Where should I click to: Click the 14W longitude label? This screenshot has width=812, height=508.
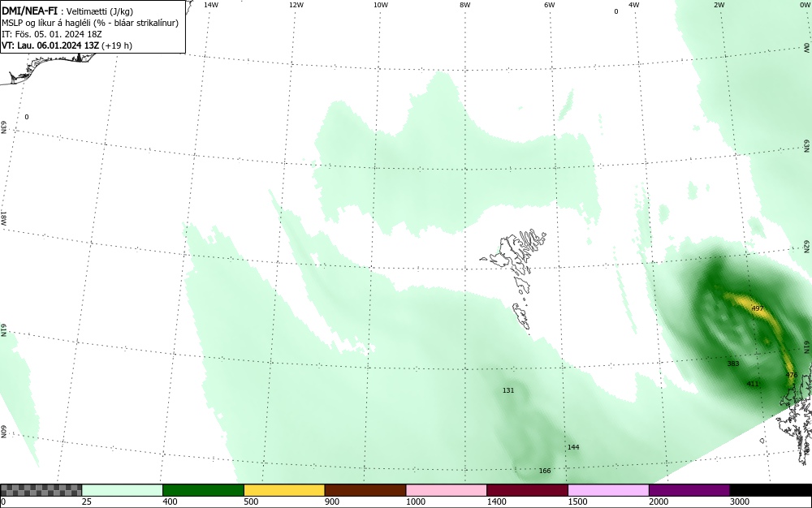tap(211, 5)
